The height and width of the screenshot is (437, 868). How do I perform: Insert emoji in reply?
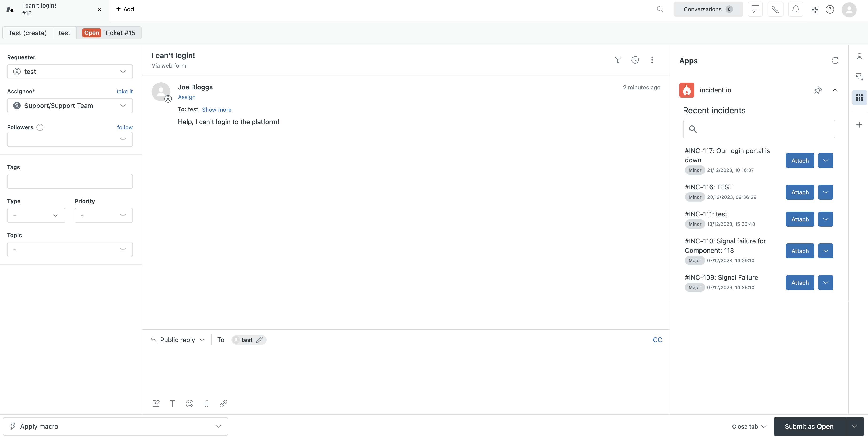pos(189,403)
